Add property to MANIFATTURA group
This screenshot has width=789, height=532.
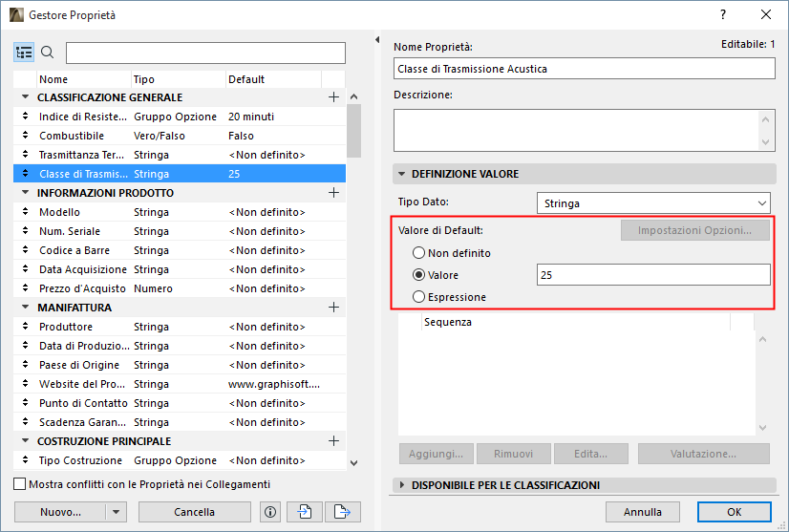333,308
